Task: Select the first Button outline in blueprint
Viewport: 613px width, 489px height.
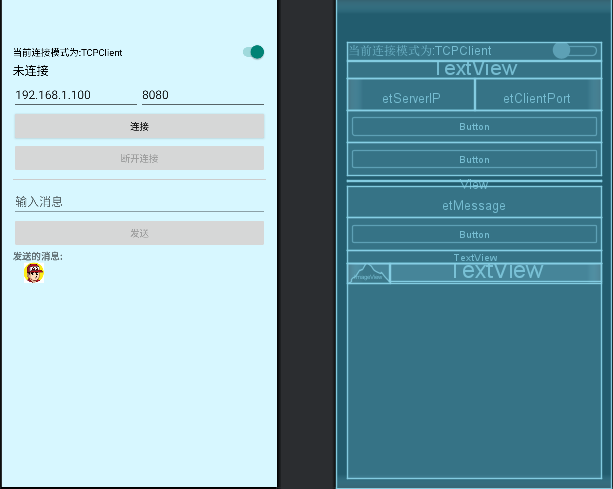Action: (474, 127)
